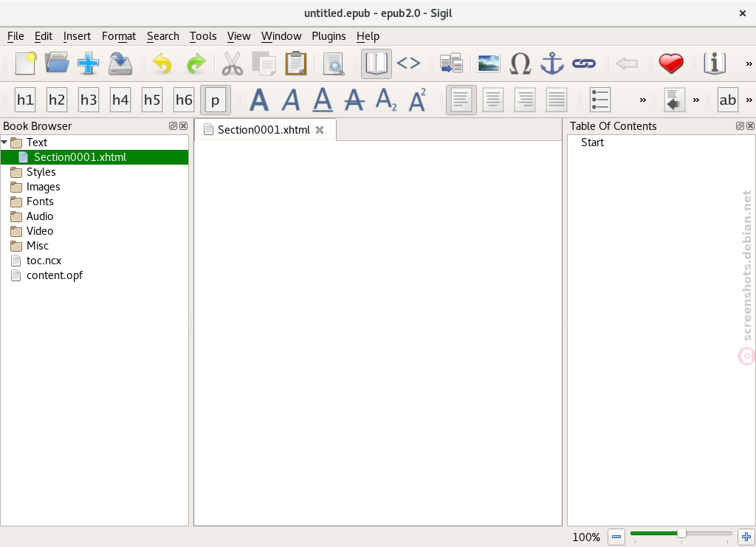756x547 pixels.
Task: Insert a special character with Omega icon
Action: [x=520, y=63]
